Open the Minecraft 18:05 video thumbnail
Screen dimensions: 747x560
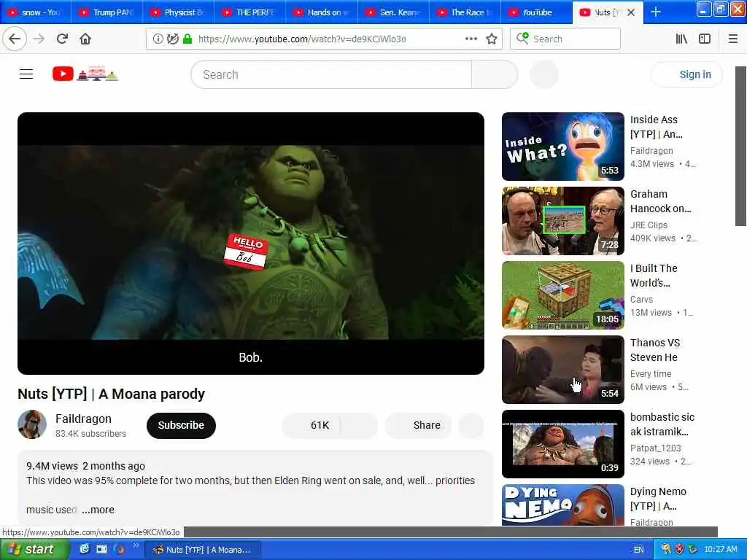pos(562,295)
